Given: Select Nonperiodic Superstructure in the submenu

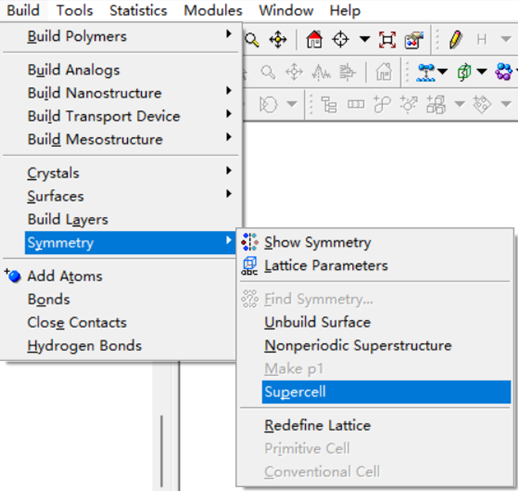Looking at the screenshot, I should coord(375,345).
